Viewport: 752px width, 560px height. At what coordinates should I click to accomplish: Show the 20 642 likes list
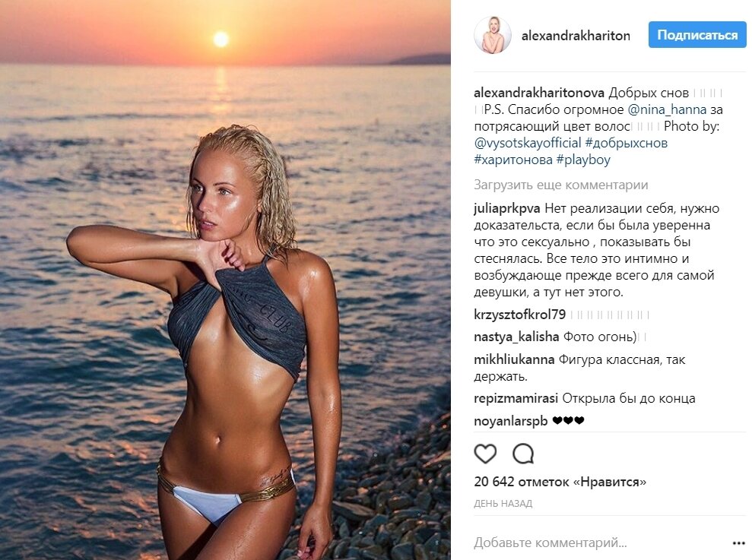pos(560,482)
